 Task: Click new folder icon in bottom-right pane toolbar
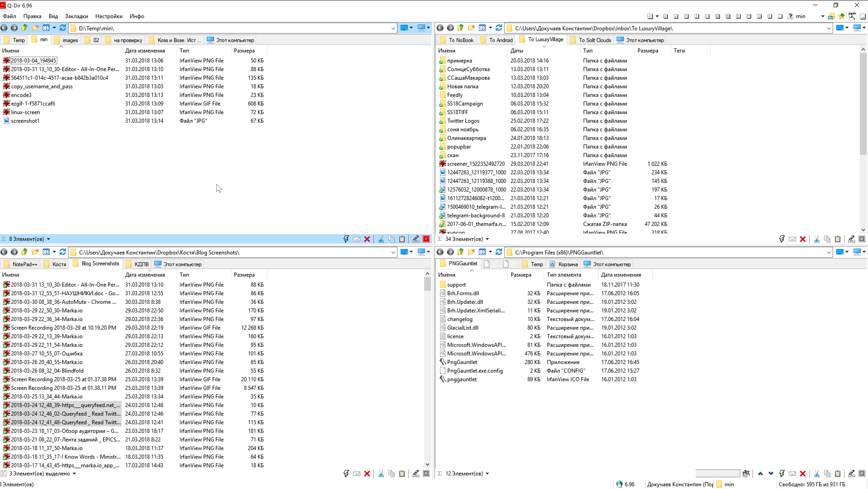[471, 252]
